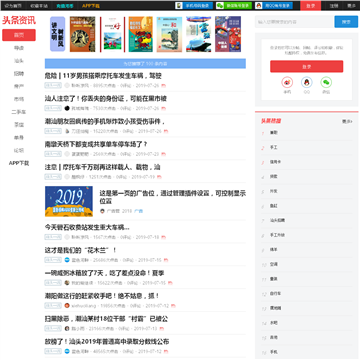The image size is (360, 360).
Task: Click the 2019 ad thumbnail image
Action: point(69,201)
